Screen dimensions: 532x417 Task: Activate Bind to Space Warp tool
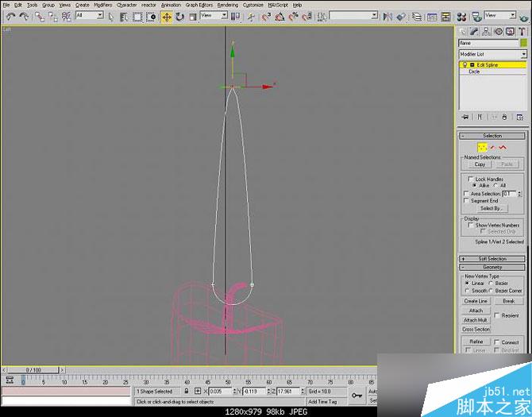click(66, 17)
